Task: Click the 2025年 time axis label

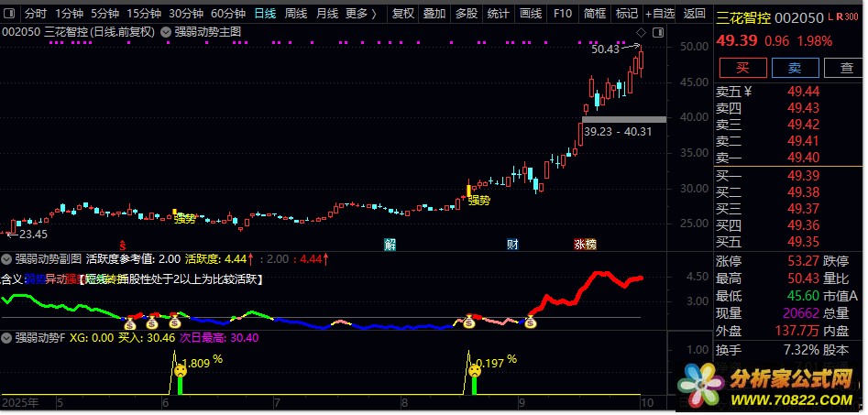Action: click(x=20, y=402)
